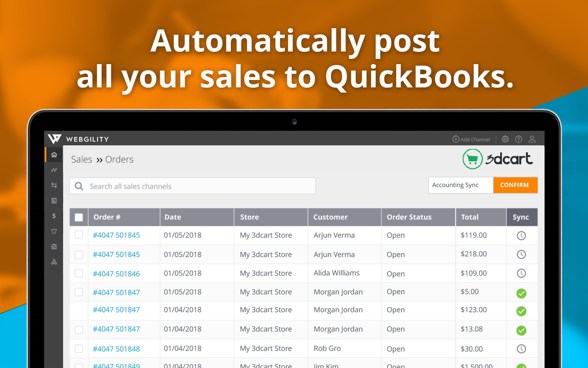The image size is (588, 368).
Task: Open the help question mark icon
Action: (x=518, y=139)
